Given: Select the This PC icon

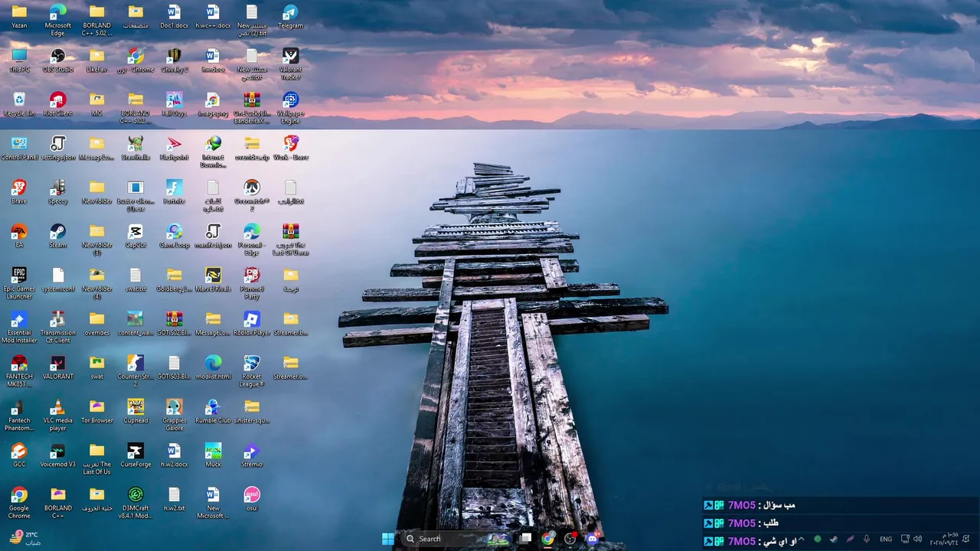Looking at the screenshot, I should tap(19, 60).
